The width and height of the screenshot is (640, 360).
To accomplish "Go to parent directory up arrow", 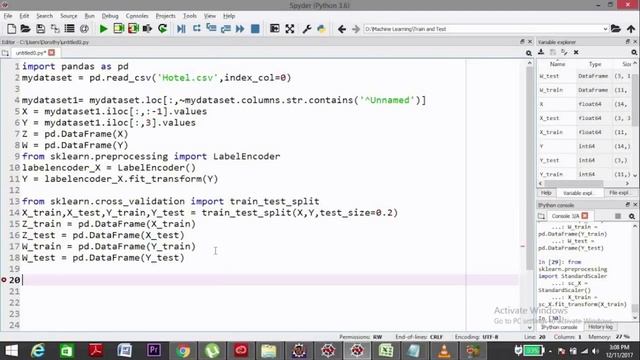I will (x=631, y=29).
